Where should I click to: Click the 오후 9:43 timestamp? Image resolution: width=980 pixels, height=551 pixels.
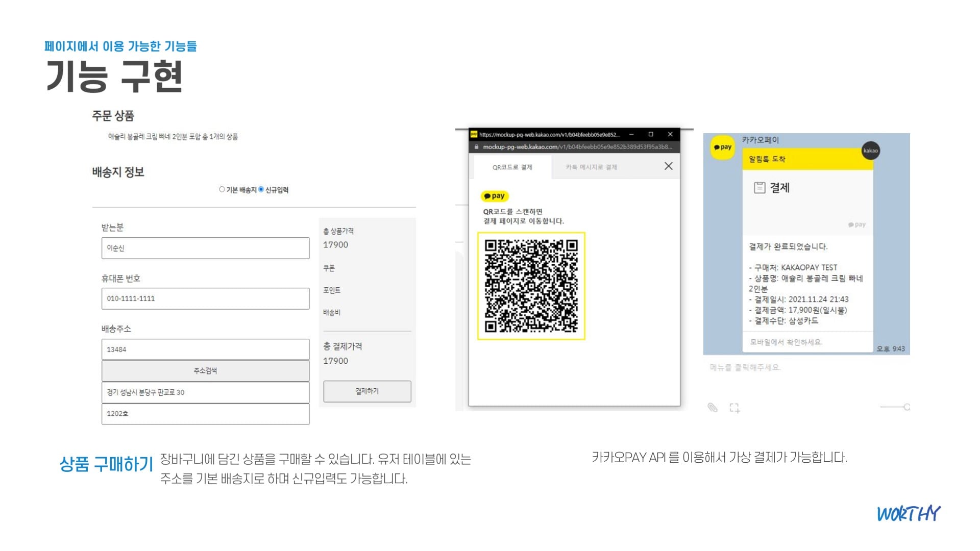pos(891,349)
